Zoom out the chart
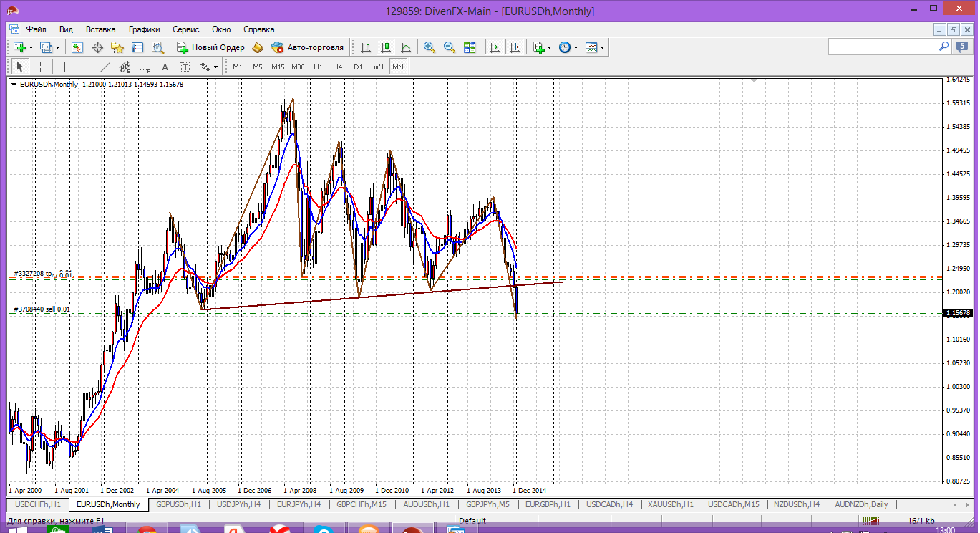This screenshot has width=980, height=533. click(x=450, y=47)
